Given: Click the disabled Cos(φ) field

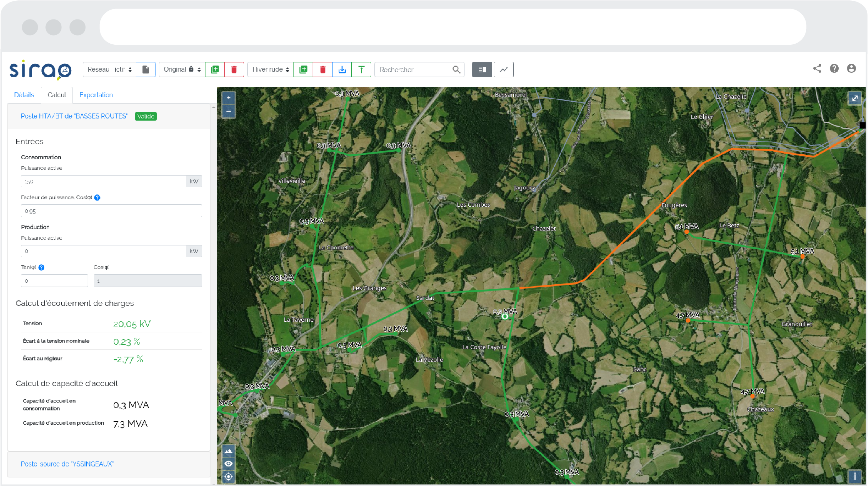Looking at the screenshot, I should (148, 281).
